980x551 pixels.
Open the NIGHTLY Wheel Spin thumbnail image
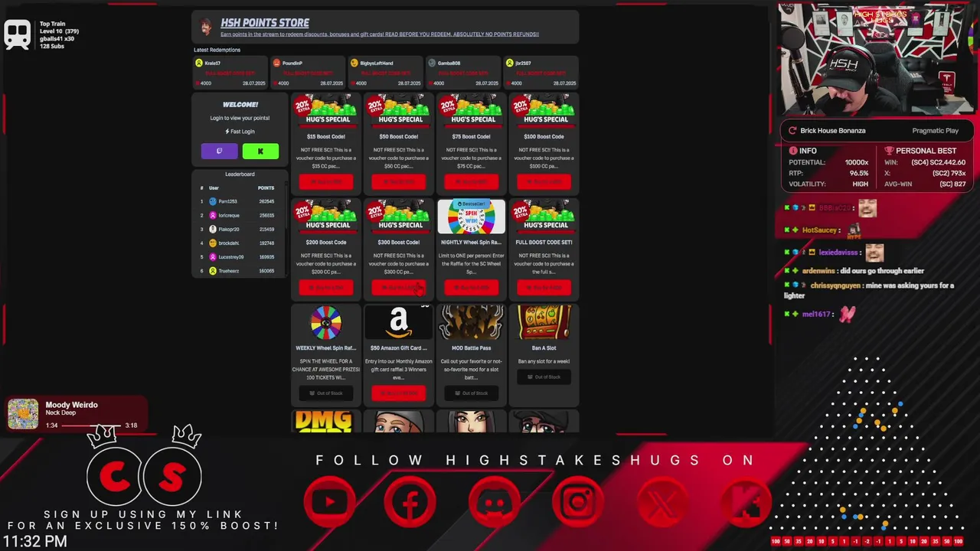click(472, 217)
